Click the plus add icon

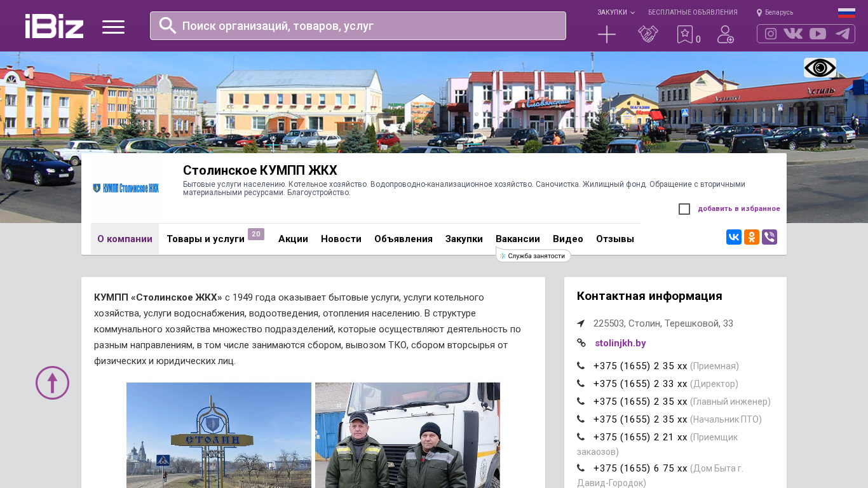pos(607,34)
